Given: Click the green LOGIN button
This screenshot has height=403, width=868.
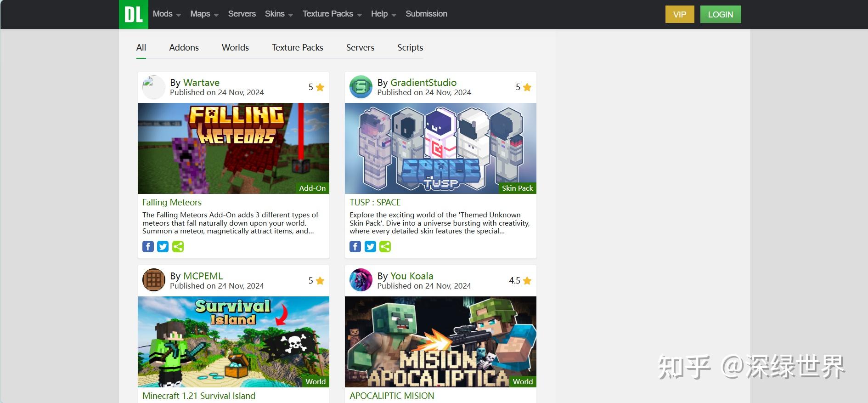Looking at the screenshot, I should coord(720,14).
